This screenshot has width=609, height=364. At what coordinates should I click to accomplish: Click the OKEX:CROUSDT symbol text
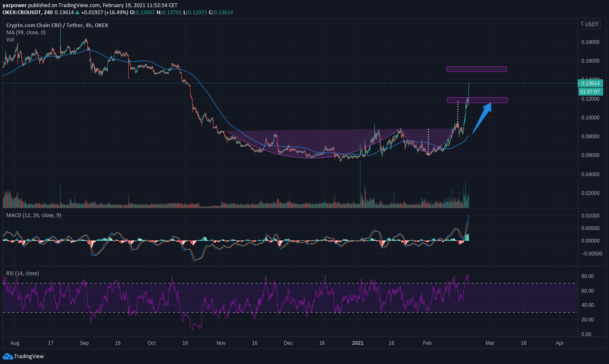point(22,12)
